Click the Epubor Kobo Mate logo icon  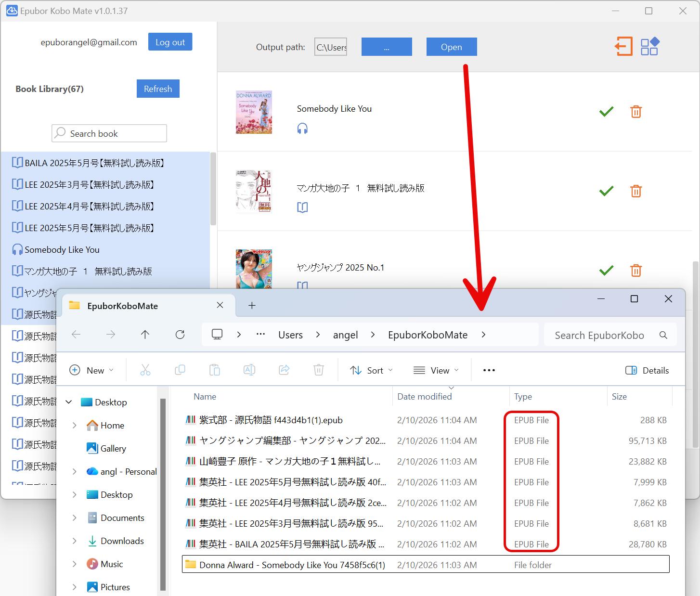12,10
